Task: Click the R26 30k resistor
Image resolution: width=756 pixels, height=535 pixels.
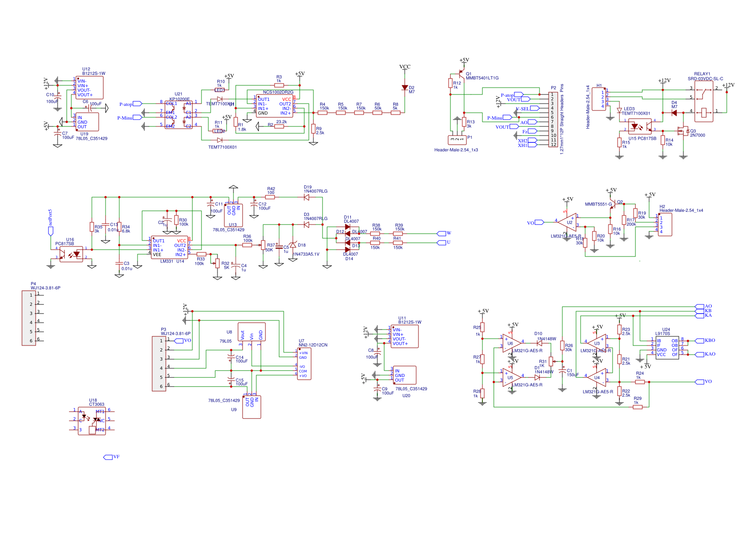Action: [562, 346]
